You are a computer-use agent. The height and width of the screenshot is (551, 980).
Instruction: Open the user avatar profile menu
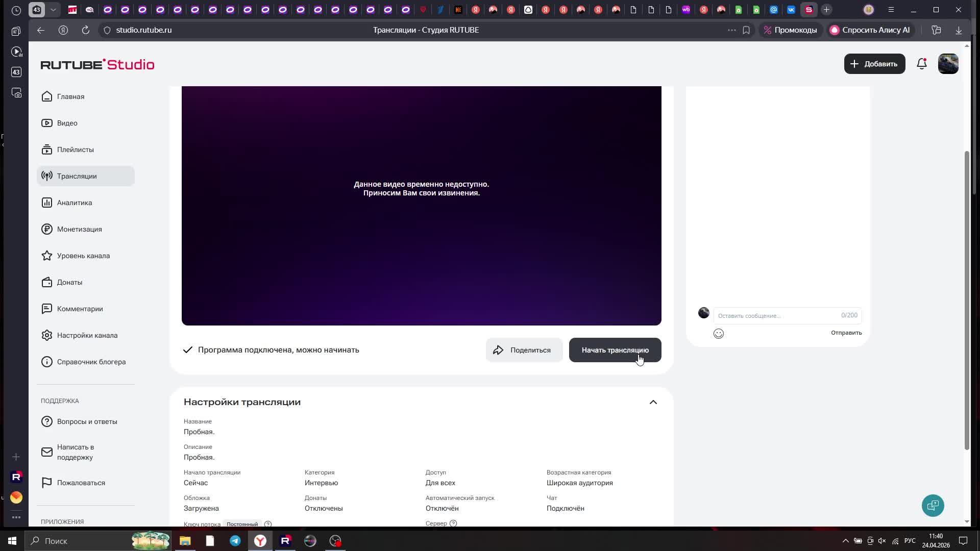point(948,64)
